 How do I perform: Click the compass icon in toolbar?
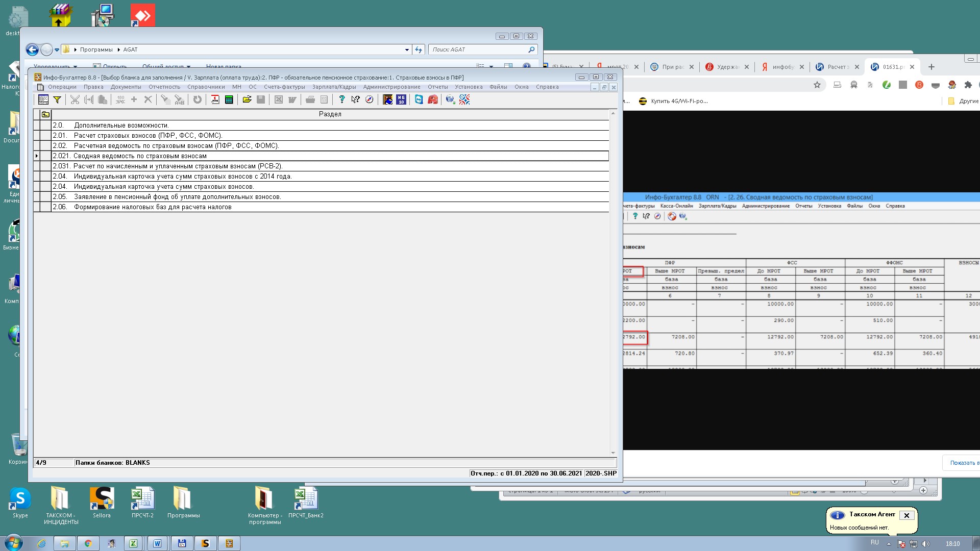[370, 99]
